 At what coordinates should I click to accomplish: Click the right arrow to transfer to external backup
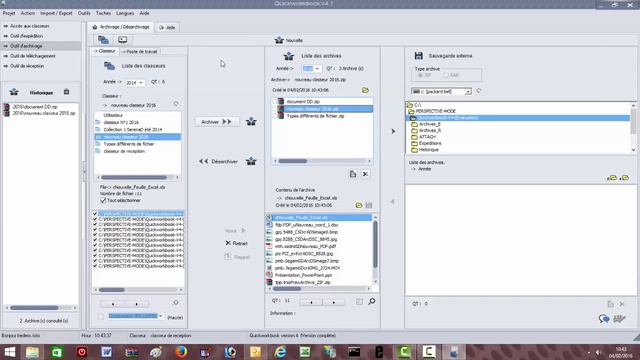click(x=393, y=131)
